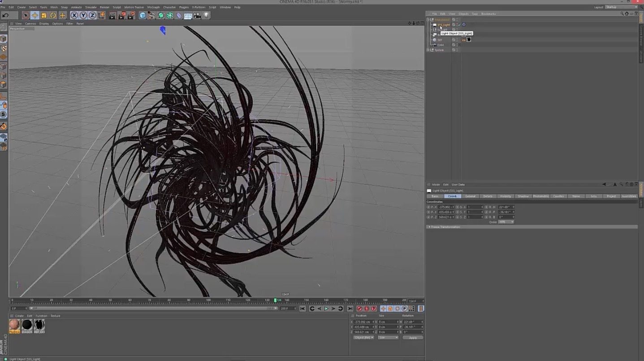This screenshot has width=644, height=361.
Task: Add a Cube primitive object
Action: 143,15
